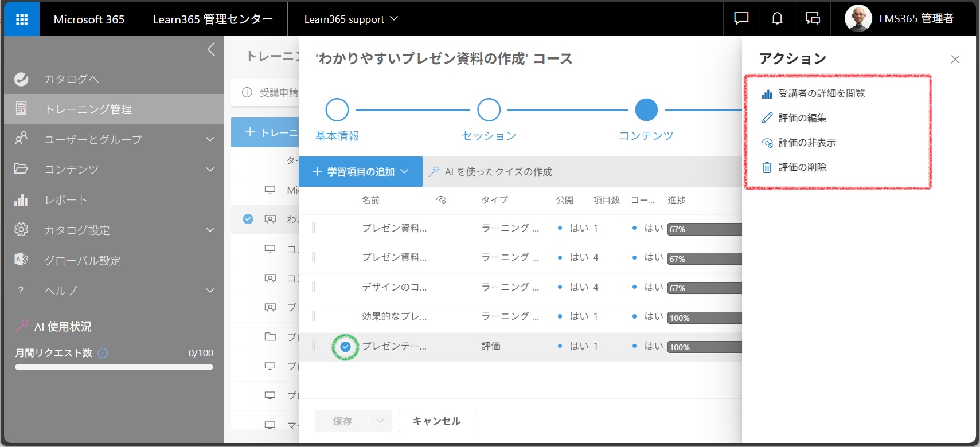Image resolution: width=980 pixels, height=447 pixels.
Task: Go to the 基本情報 step circle
Action: 337,109
